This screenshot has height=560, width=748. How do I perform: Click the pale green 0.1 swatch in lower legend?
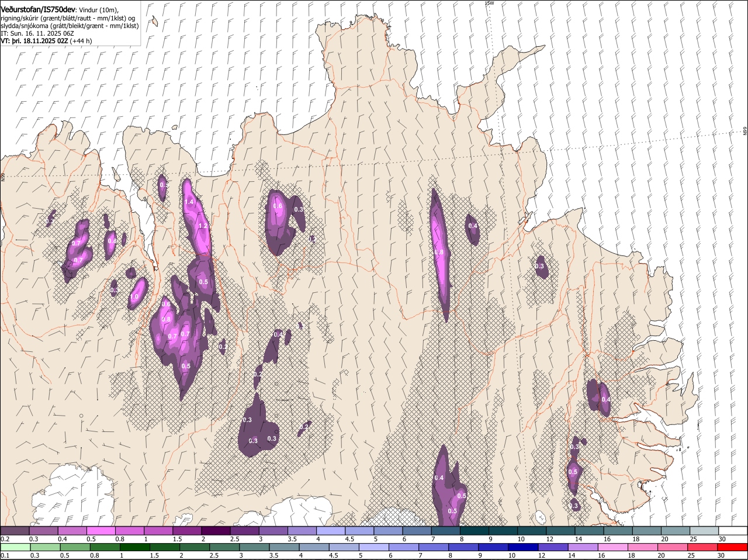(15, 548)
